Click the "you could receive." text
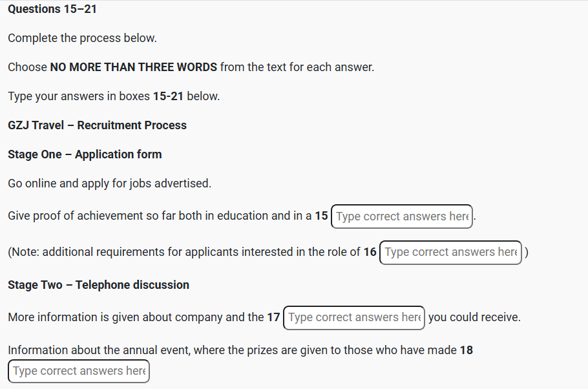This screenshot has width=588, height=389. [x=474, y=317]
